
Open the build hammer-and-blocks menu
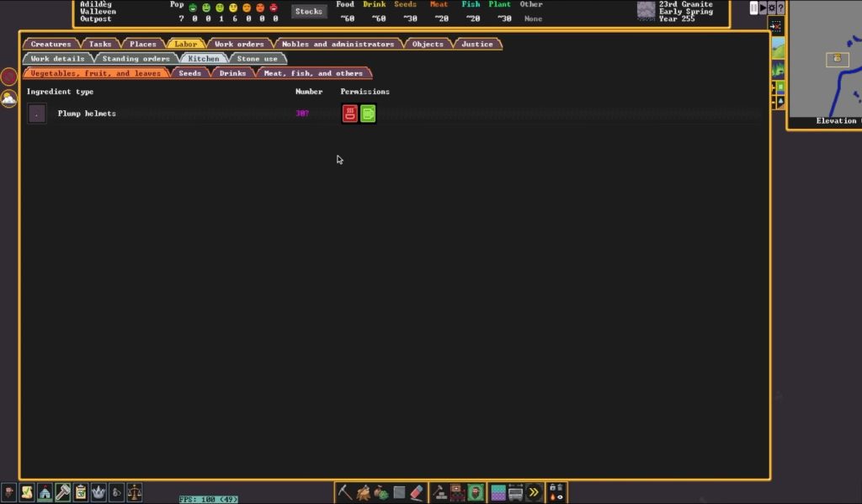coord(439,492)
